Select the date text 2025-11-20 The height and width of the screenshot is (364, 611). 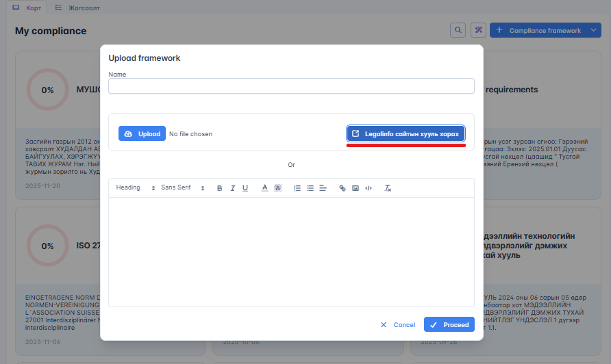[x=43, y=186]
